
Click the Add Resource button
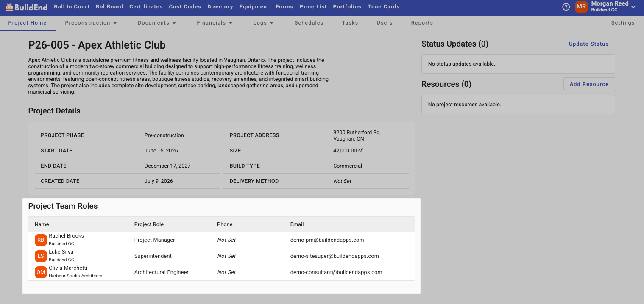[x=589, y=84]
